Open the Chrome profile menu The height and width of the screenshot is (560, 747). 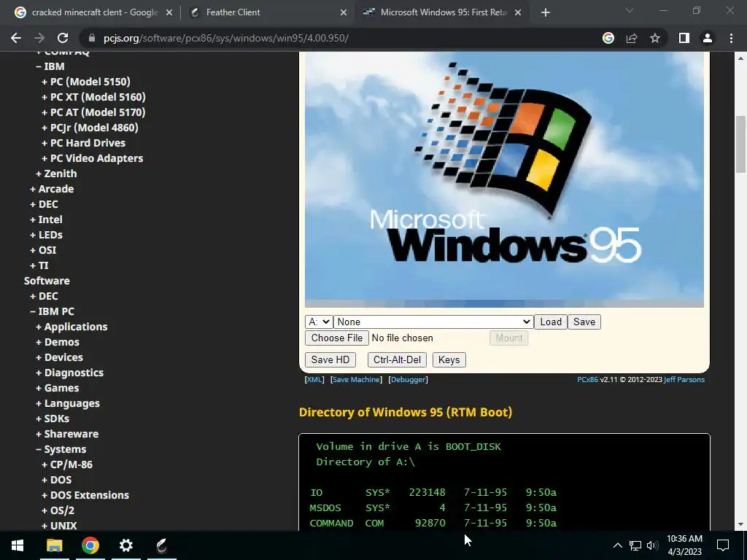pyautogui.click(x=708, y=38)
